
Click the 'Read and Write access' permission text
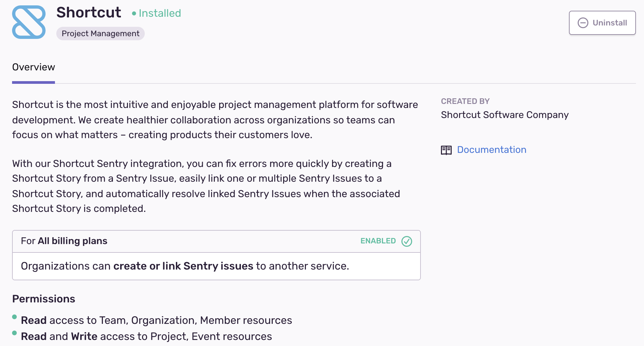(x=146, y=336)
